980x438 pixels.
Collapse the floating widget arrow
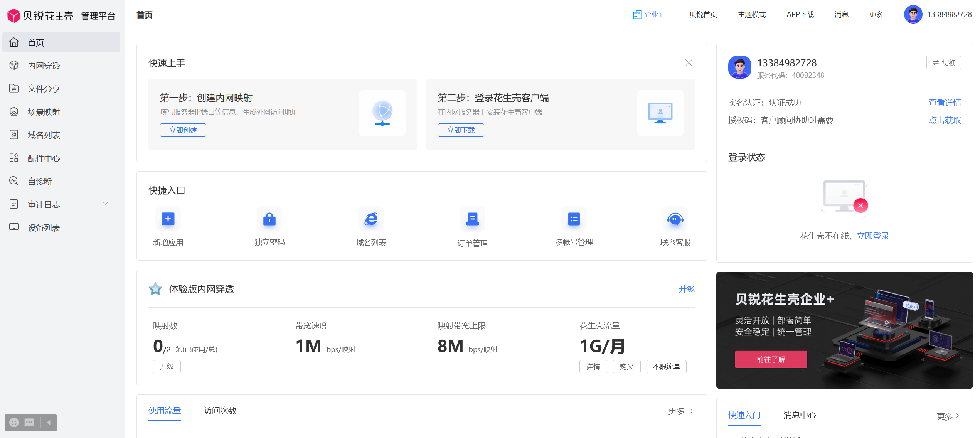tap(49, 423)
